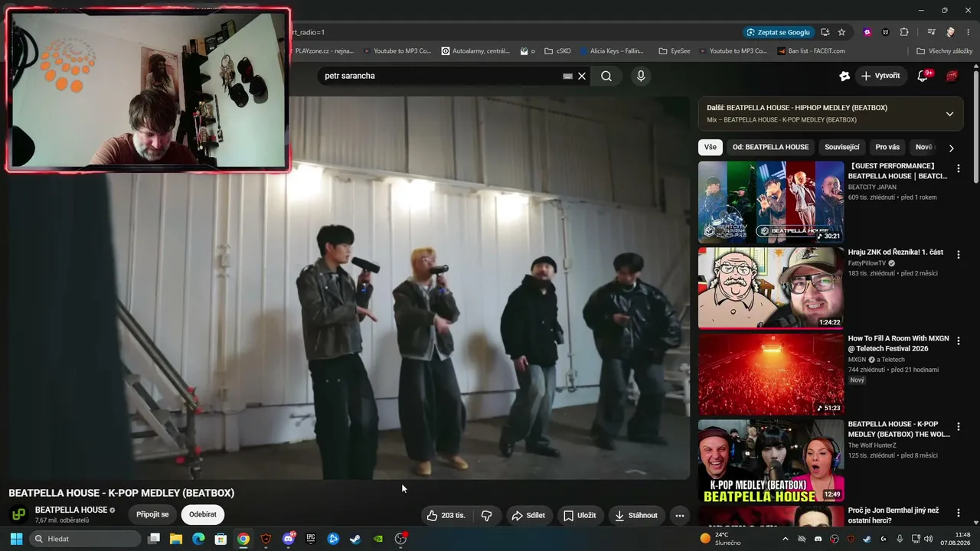Image resolution: width=980 pixels, height=551 pixels.
Task: Open options menu for Guest Performance video
Action: pos(958,168)
